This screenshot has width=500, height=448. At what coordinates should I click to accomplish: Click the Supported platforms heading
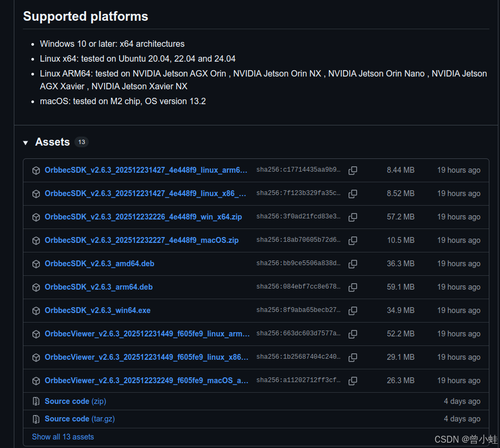pos(86,16)
